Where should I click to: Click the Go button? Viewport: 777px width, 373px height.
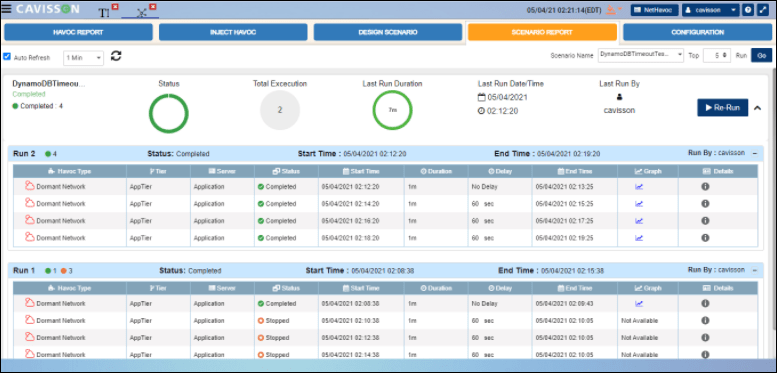click(761, 55)
